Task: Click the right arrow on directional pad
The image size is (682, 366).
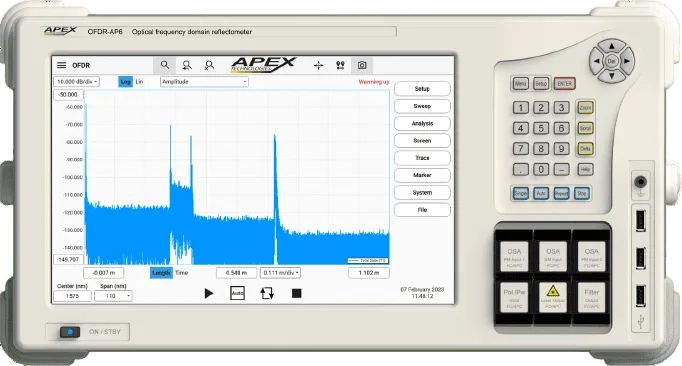Action: click(x=627, y=61)
